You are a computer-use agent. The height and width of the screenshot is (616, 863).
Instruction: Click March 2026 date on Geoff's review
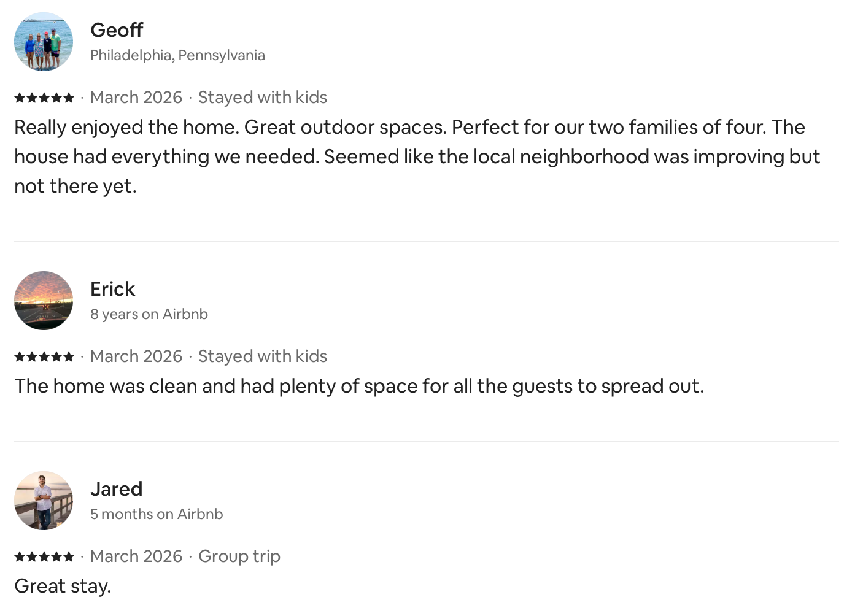[x=136, y=98]
